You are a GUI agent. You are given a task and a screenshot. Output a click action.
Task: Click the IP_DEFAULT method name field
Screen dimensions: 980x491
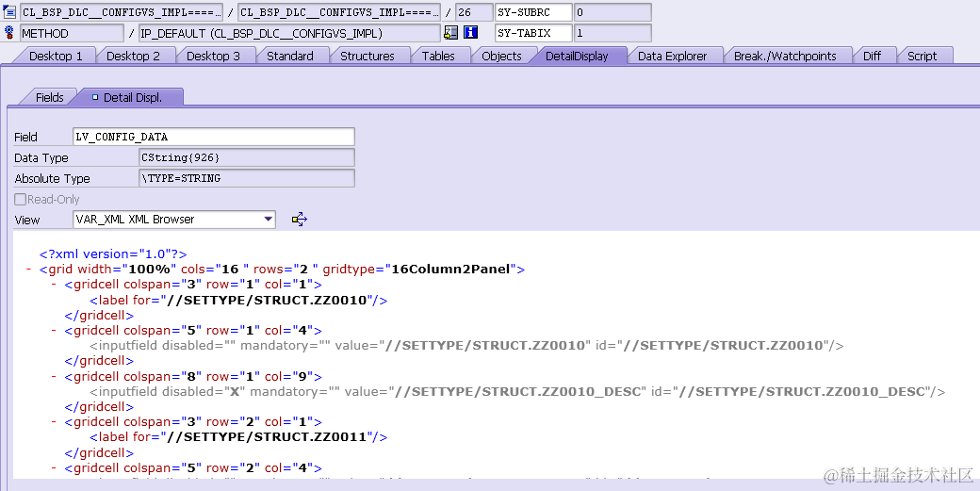click(x=289, y=33)
